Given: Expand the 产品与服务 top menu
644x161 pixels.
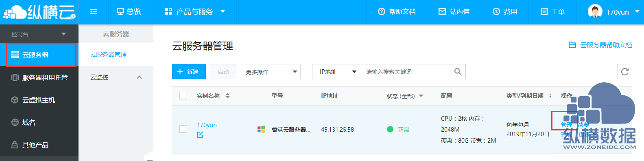Looking at the screenshot, I should click(195, 12).
